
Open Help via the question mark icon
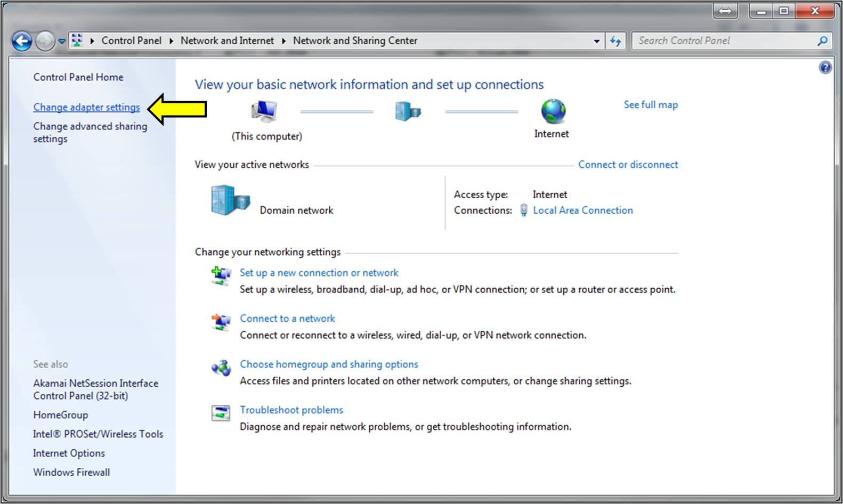[x=825, y=68]
